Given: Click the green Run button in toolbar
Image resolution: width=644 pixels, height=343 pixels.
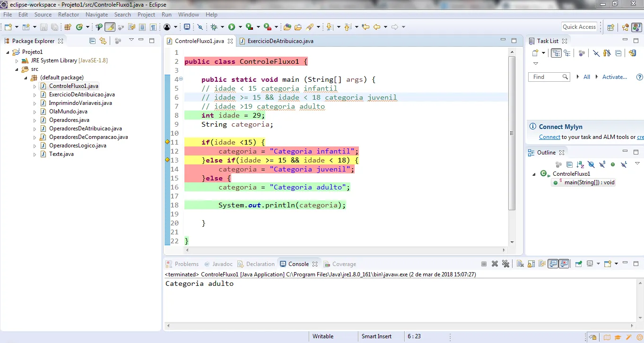Looking at the screenshot, I should pos(232,27).
